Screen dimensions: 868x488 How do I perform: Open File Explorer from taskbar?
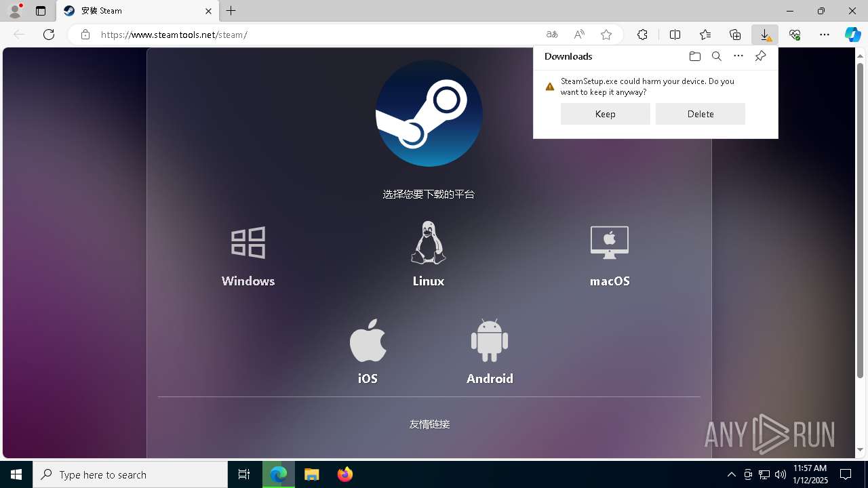312,474
